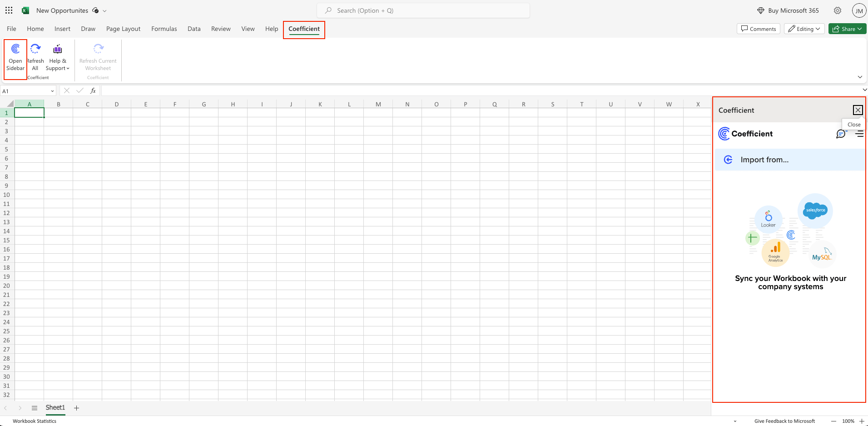The width and height of the screenshot is (868, 426).
Task: Open the Comments pane
Action: [x=758, y=29]
